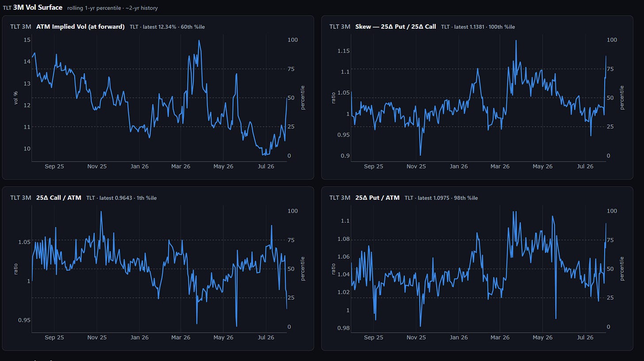Click the "0.95" tick on the Skew chart

click(x=343, y=135)
